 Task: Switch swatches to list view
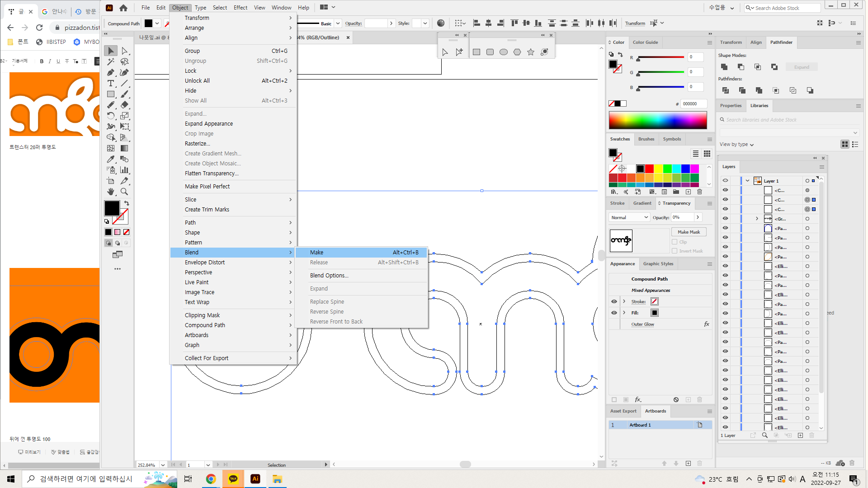696,154
